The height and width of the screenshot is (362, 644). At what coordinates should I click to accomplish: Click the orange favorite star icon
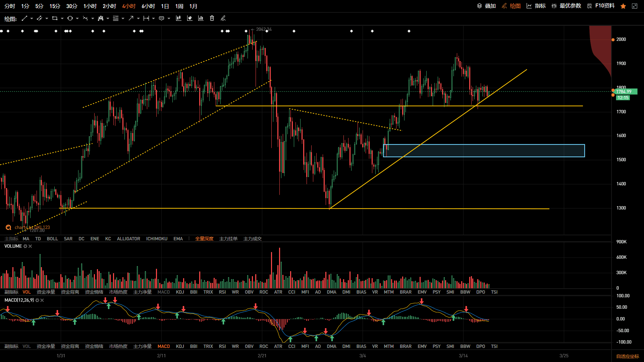click(x=623, y=6)
